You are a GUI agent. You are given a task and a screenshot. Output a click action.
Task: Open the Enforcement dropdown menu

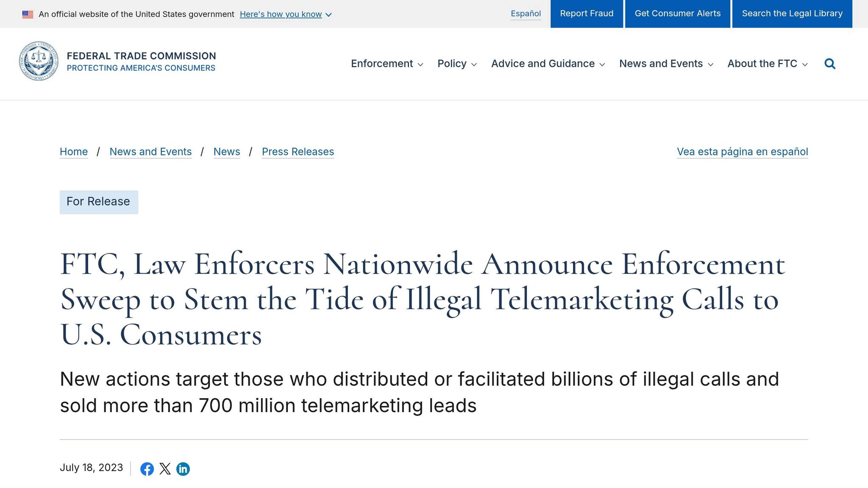[387, 64]
